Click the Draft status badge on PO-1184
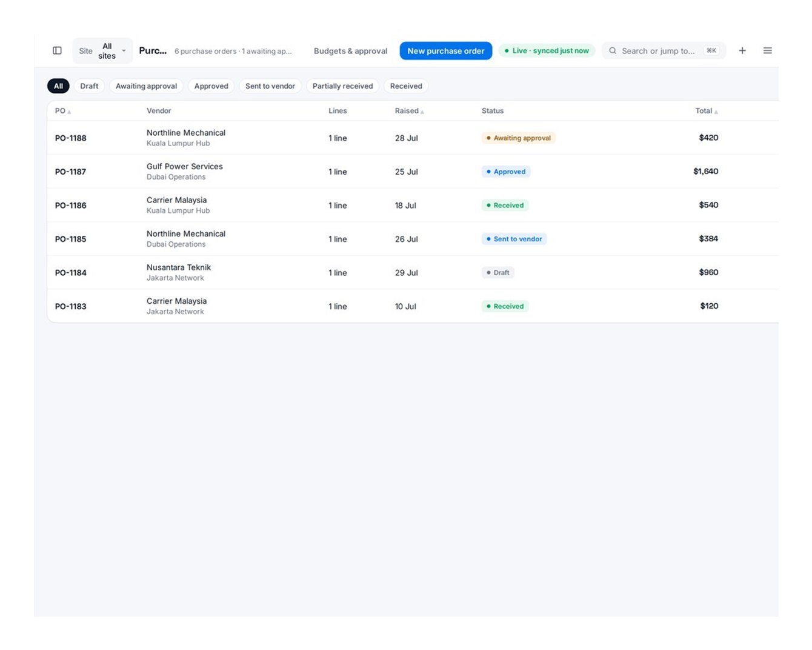 pyautogui.click(x=498, y=273)
